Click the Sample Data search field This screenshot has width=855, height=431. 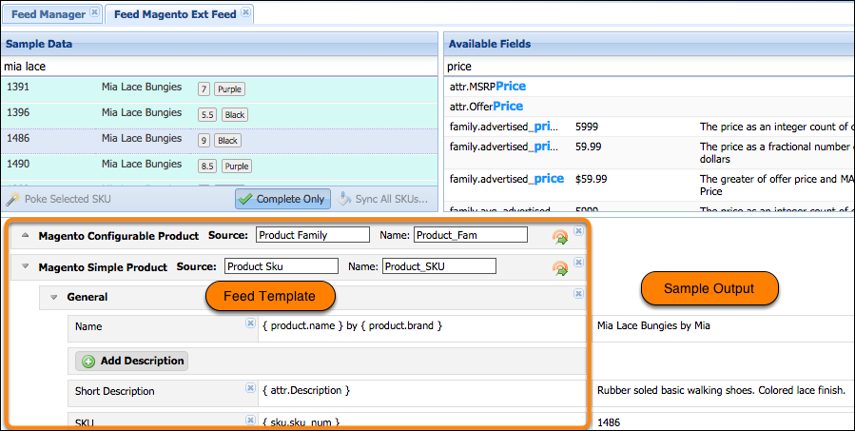[x=219, y=67]
